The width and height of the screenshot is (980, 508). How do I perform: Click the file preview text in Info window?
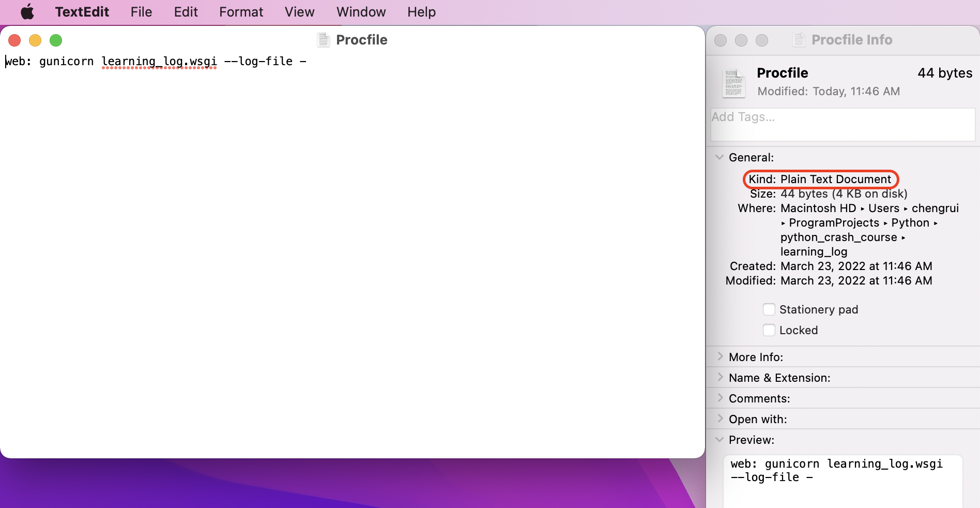(836, 470)
